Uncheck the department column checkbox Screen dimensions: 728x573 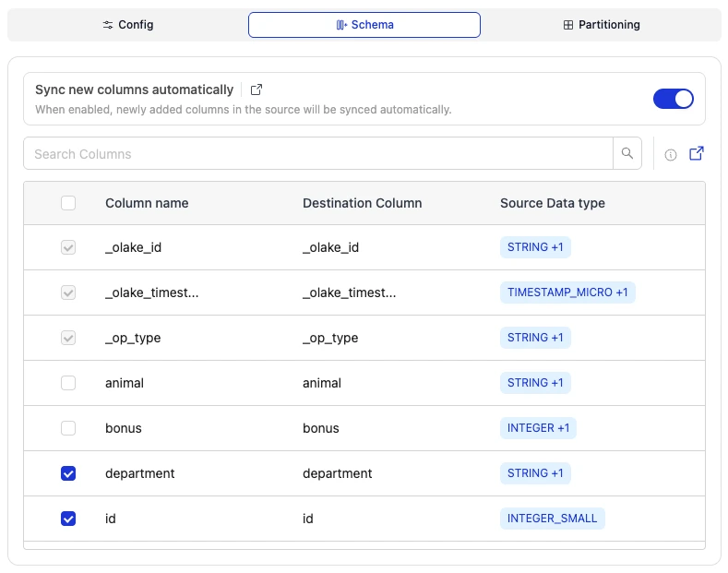[68, 473]
